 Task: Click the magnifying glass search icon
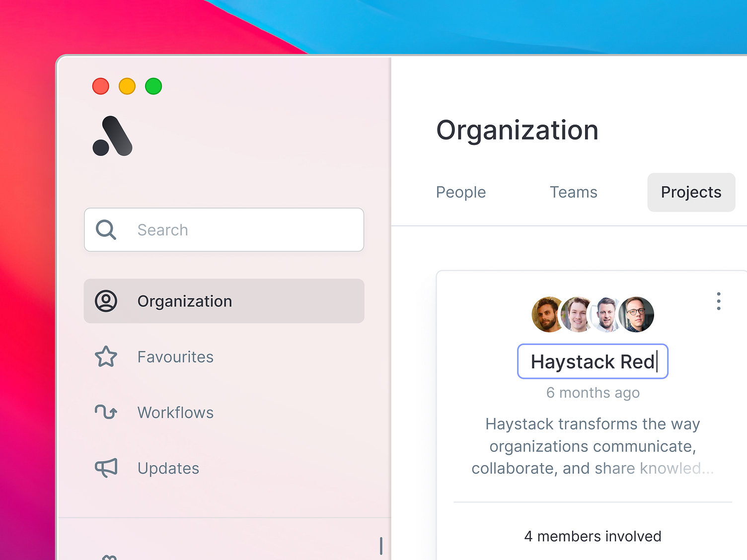point(105,229)
